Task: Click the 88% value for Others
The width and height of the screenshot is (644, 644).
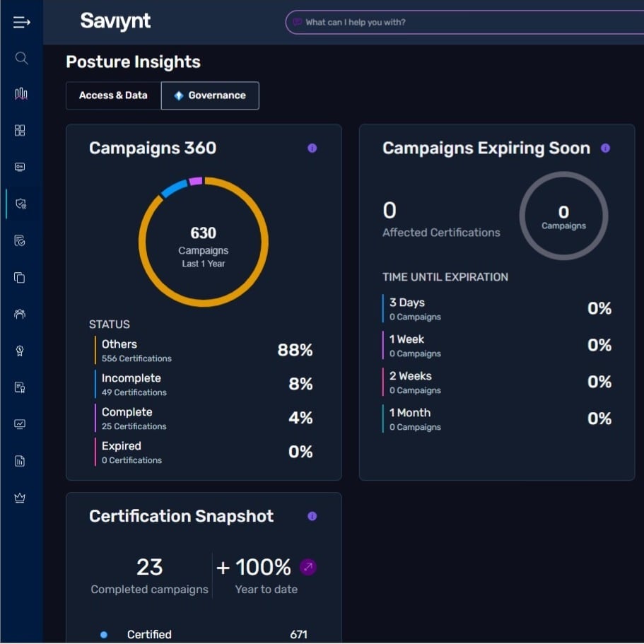Action: pyautogui.click(x=295, y=350)
